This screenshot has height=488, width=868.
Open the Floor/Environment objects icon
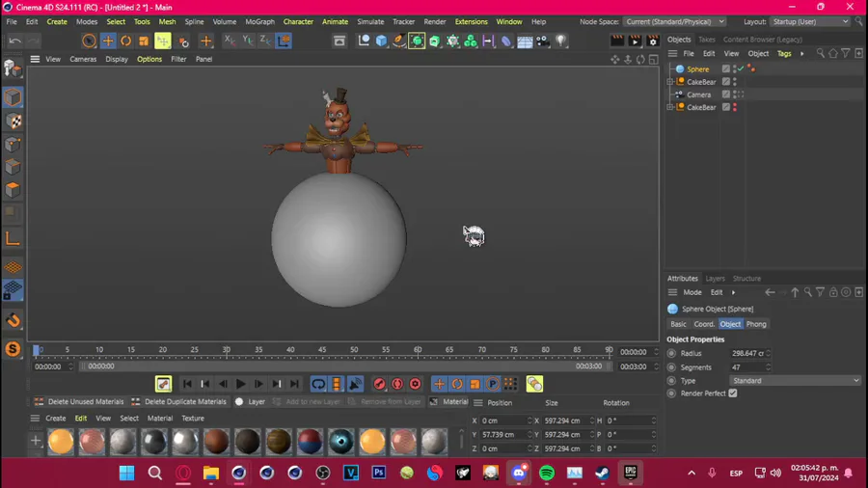click(525, 41)
